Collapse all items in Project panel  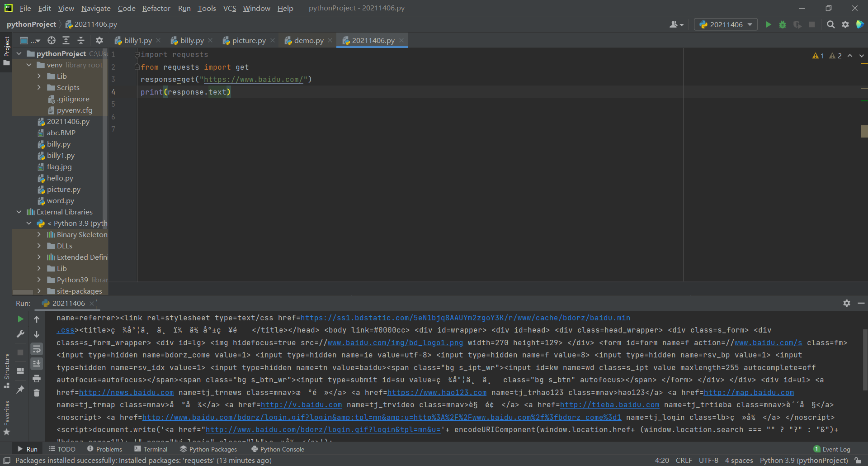pos(81,40)
